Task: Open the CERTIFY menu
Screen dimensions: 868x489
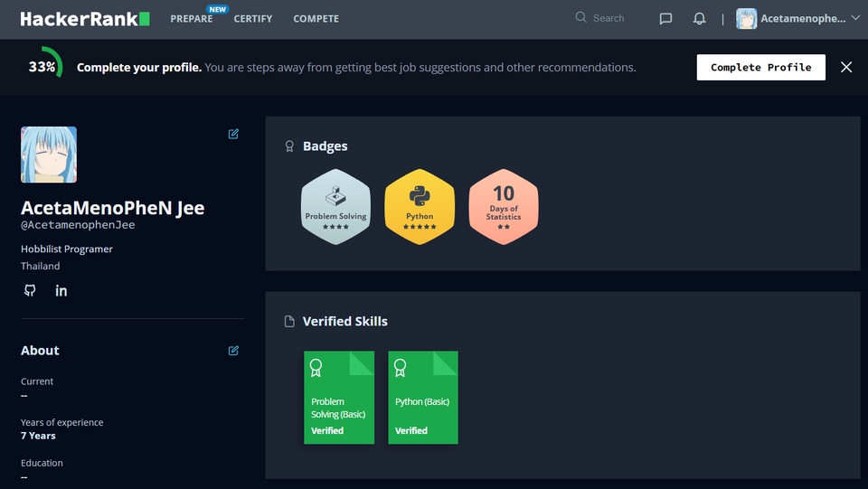Action: [253, 19]
